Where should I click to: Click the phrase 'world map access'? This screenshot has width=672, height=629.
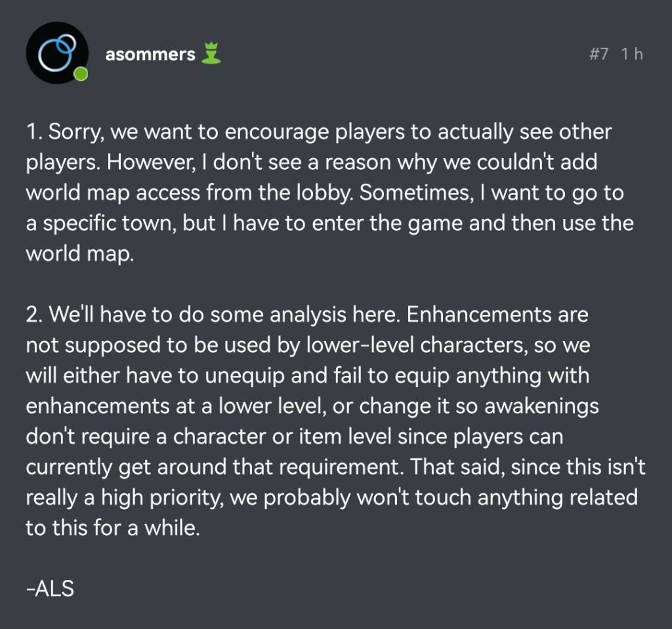(113, 193)
